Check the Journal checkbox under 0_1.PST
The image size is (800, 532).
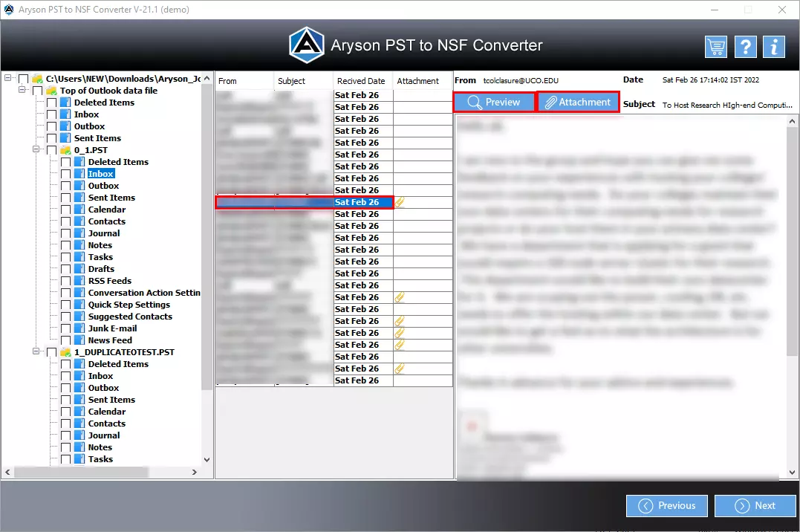pyautogui.click(x=65, y=233)
